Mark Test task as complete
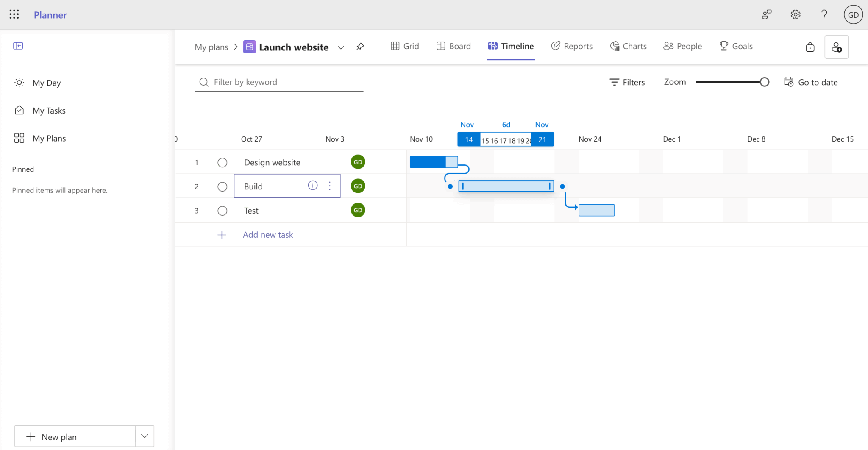Viewport: 868px width, 450px height. tap(223, 211)
